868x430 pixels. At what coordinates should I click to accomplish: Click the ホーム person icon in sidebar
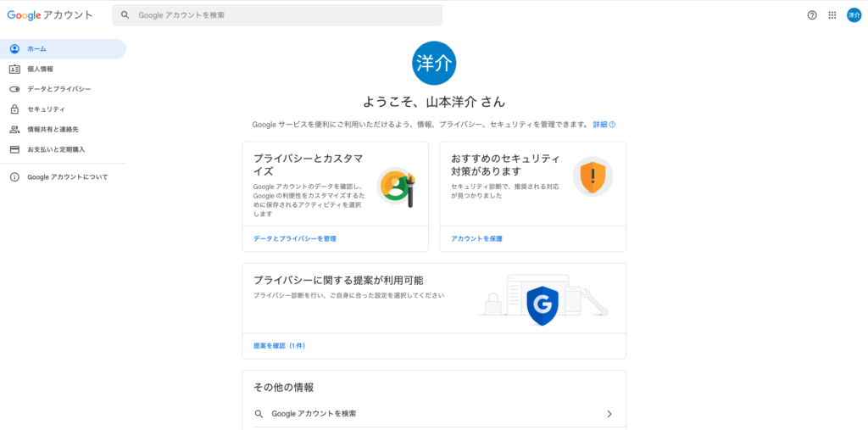15,48
